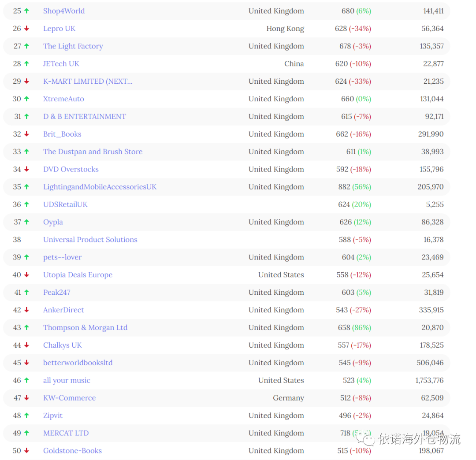Open the Peak247 seller link
The height and width of the screenshot is (460, 476).
coord(57,293)
